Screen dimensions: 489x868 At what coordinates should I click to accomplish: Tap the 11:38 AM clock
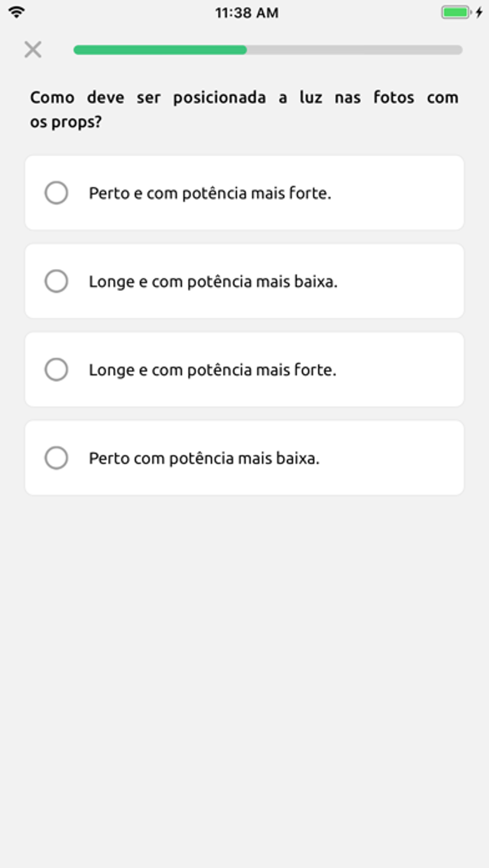click(x=246, y=13)
